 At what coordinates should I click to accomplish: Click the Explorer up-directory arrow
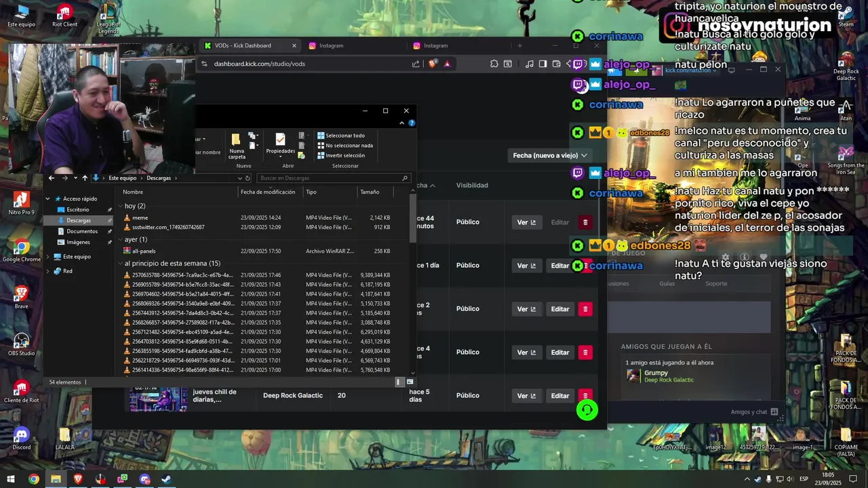[x=85, y=178]
